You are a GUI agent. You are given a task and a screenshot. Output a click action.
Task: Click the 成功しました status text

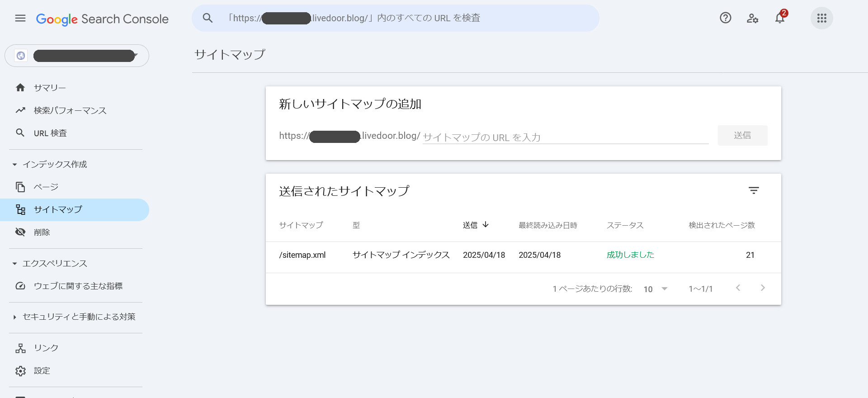coord(630,255)
